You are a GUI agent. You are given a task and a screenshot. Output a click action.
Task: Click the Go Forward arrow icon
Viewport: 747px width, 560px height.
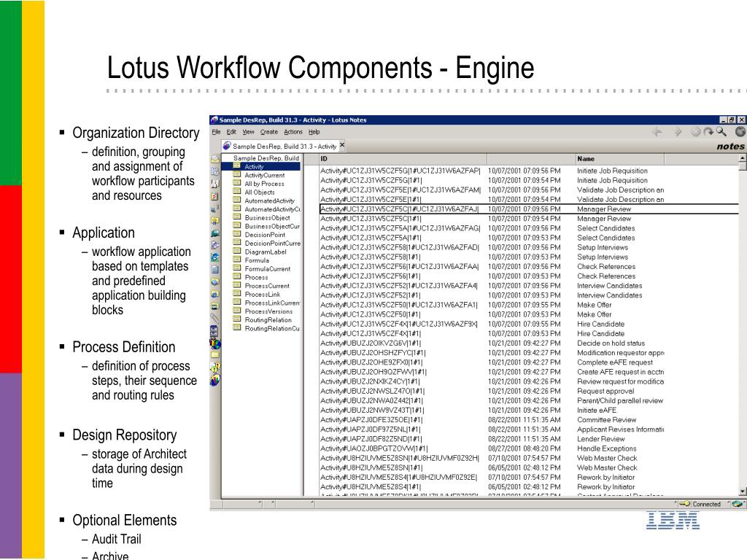coord(677,132)
